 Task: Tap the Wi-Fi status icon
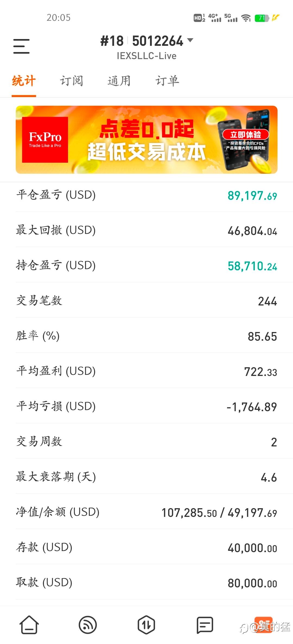pyautogui.click(x=246, y=18)
